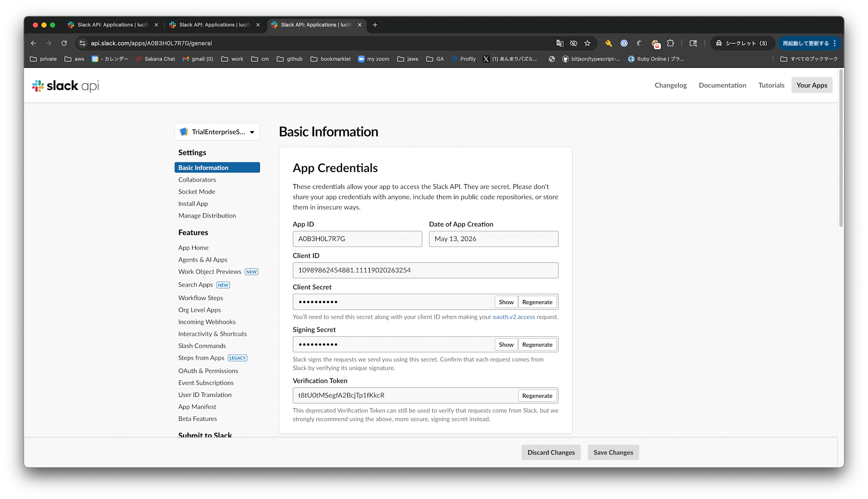
Task: Open the yellow key extension icon
Action: pyautogui.click(x=608, y=43)
